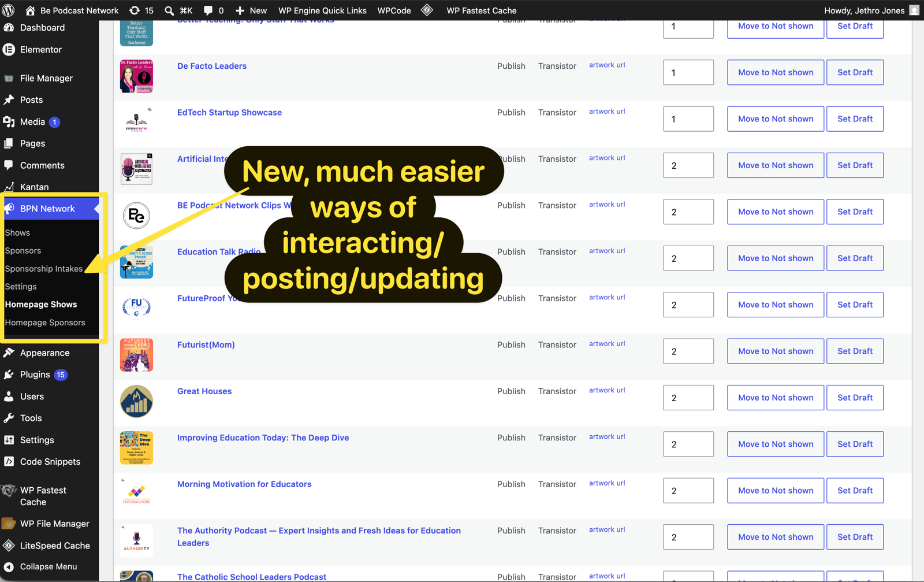Select the BPN Network menu item
Screen dimensions: 924x582
(x=50, y=209)
